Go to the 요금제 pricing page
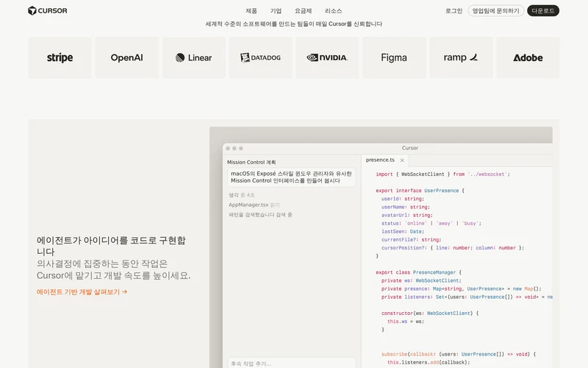 [303, 11]
